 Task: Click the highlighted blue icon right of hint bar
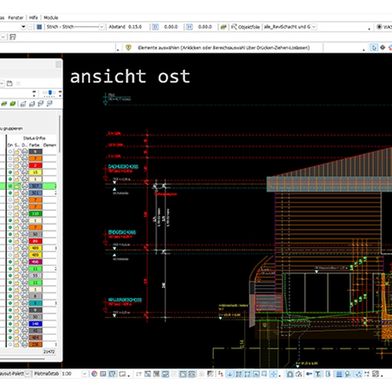click(374, 48)
